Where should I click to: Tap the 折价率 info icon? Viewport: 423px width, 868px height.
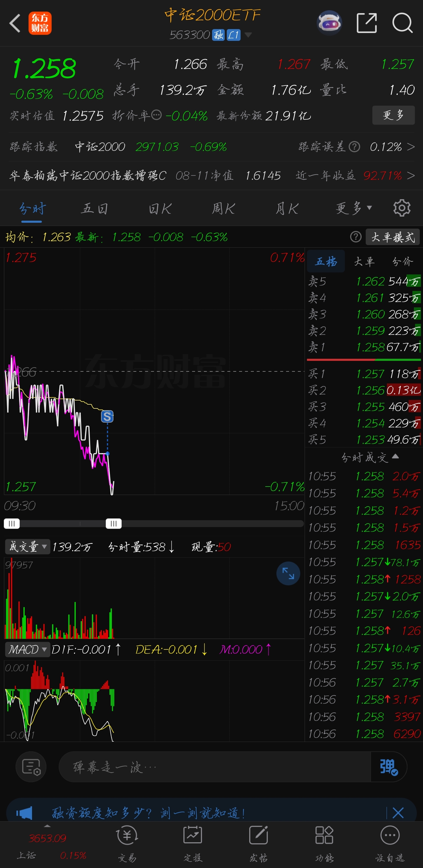tap(156, 115)
